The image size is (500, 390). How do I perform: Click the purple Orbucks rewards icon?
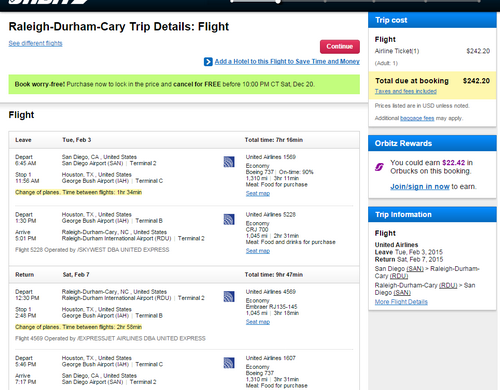click(x=379, y=167)
